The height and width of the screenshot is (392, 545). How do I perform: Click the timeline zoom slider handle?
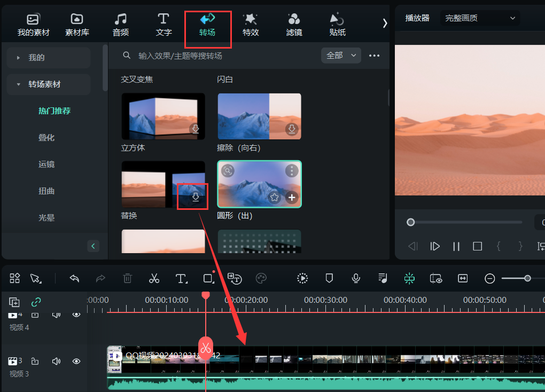(x=527, y=278)
